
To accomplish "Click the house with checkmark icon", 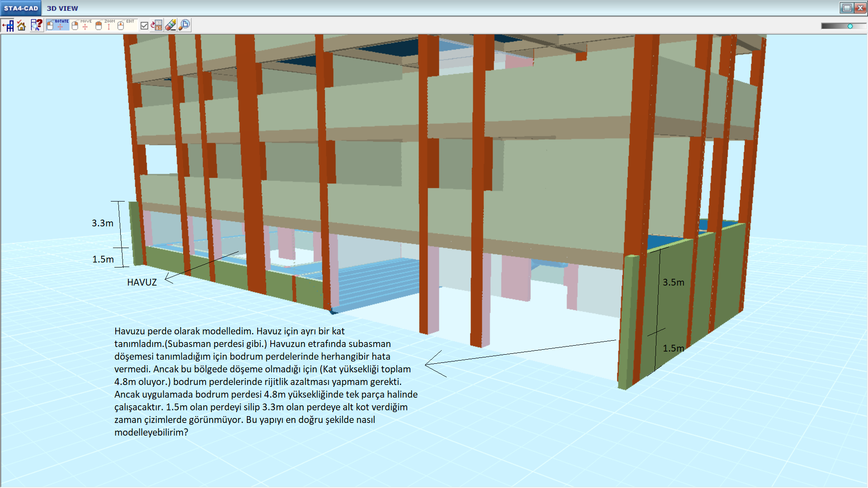I will (21, 25).
